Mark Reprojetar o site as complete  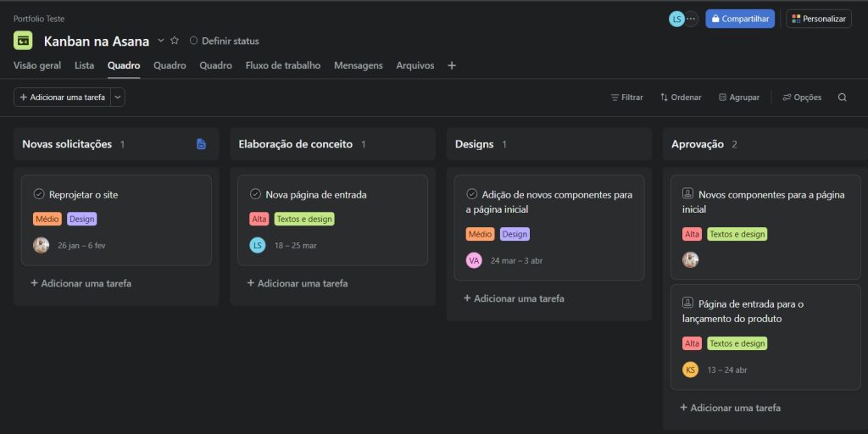pyautogui.click(x=39, y=194)
